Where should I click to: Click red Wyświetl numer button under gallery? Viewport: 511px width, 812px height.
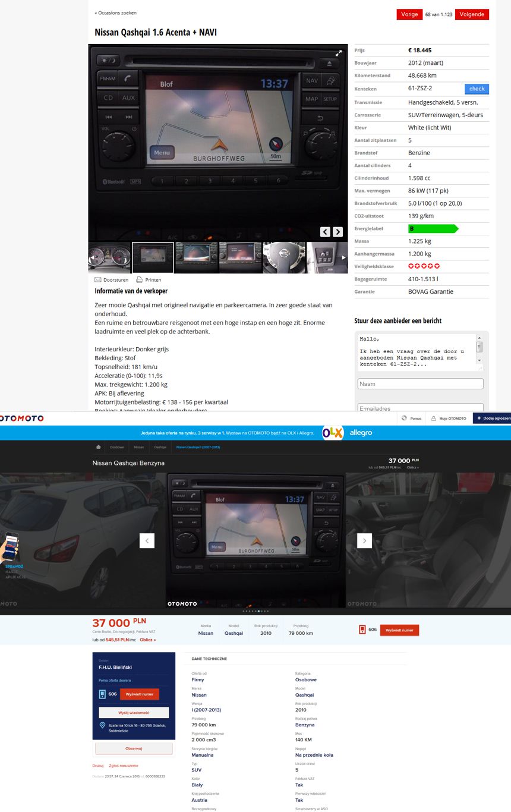400,630
